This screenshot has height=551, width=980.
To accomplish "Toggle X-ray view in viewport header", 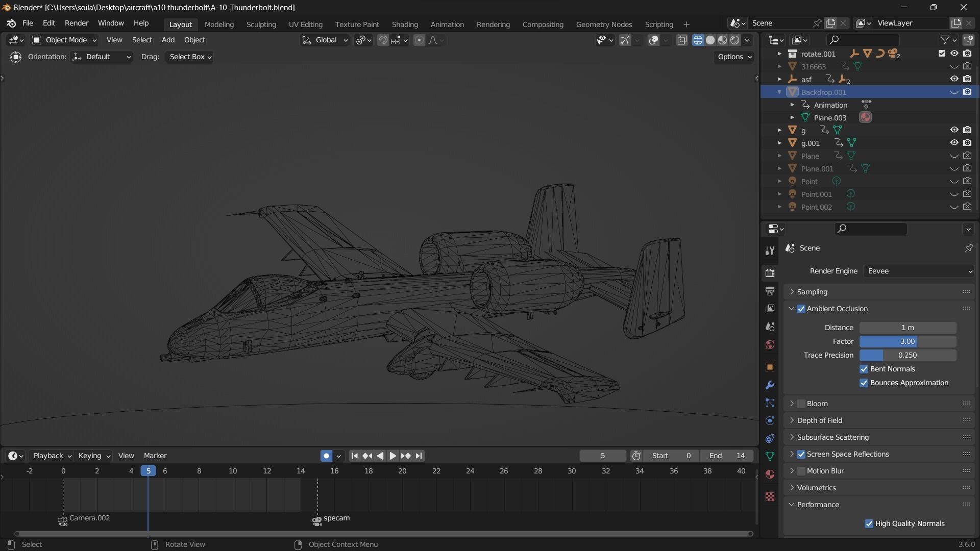I will pos(682,40).
